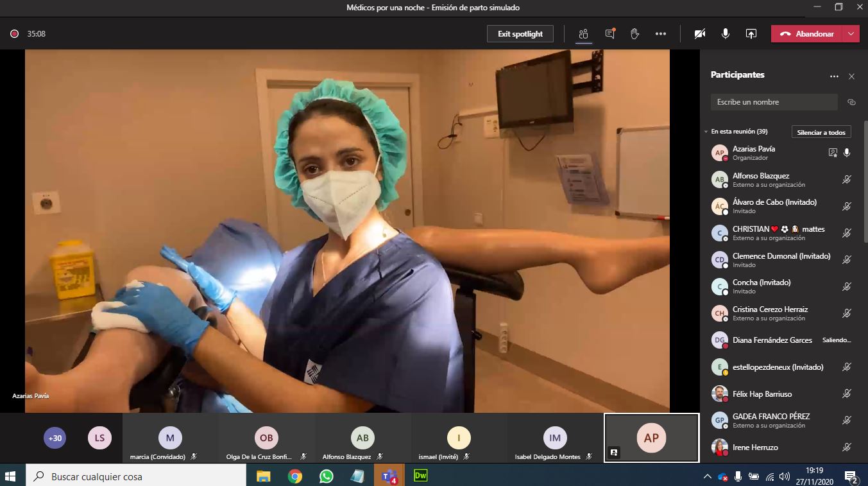The image size is (868, 486).
Task: Open dropdown arrow next to Abandonar
Action: pos(851,34)
